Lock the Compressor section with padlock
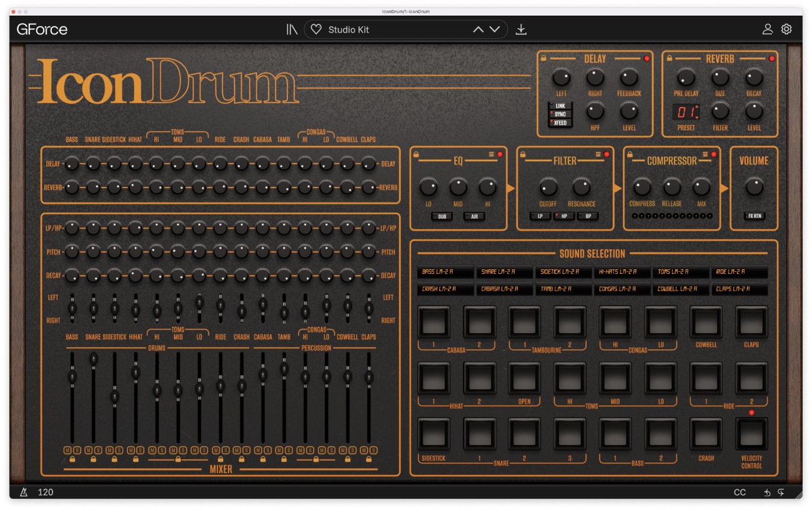 coord(630,154)
